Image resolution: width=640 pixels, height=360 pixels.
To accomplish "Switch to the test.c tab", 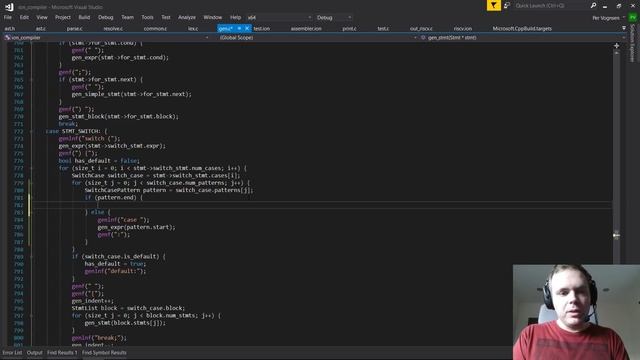I will (383, 29).
